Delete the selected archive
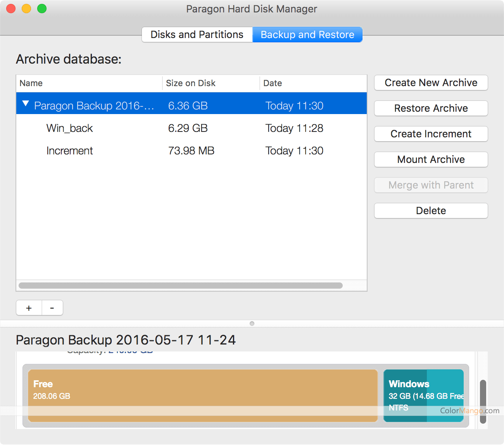The image size is (504, 445). [431, 211]
